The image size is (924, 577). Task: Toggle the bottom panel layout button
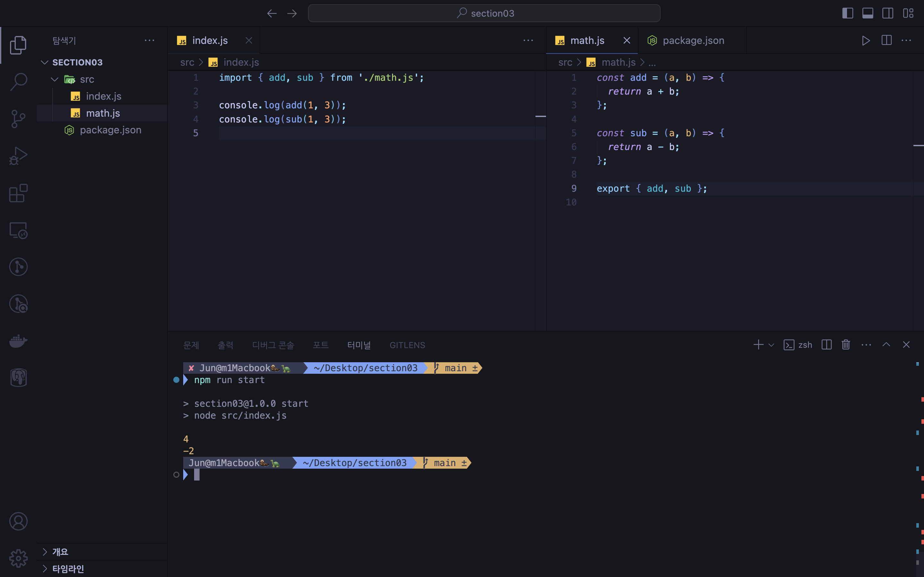[868, 13]
